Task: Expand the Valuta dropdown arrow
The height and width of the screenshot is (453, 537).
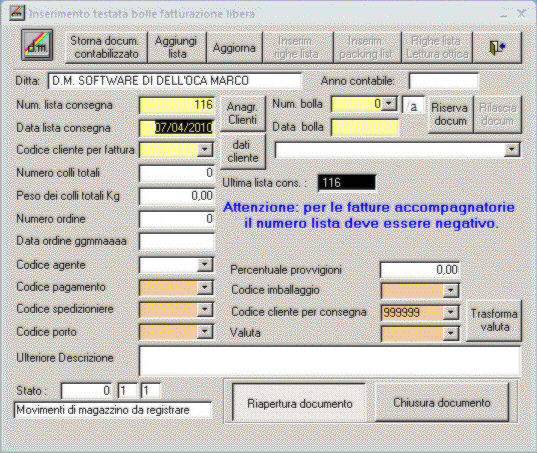Action: [451, 333]
